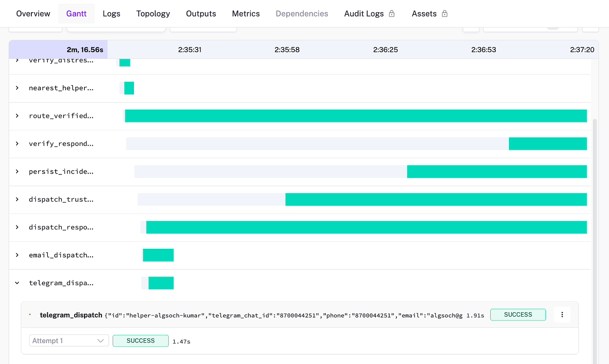Click the 2:36:25 timeline label
Image resolution: width=609 pixels, height=364 pixels.
click(x=385, y=50)
